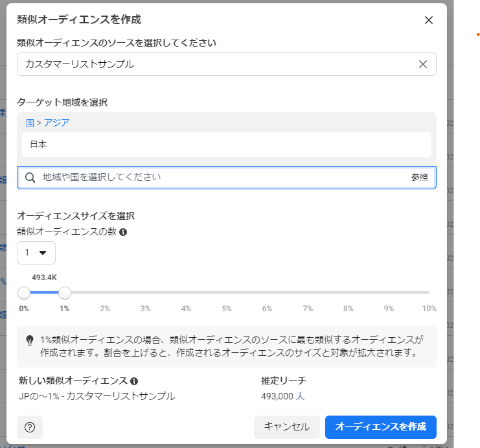Close the 類似オーディエンスを作成 dialog

[429, 20]
